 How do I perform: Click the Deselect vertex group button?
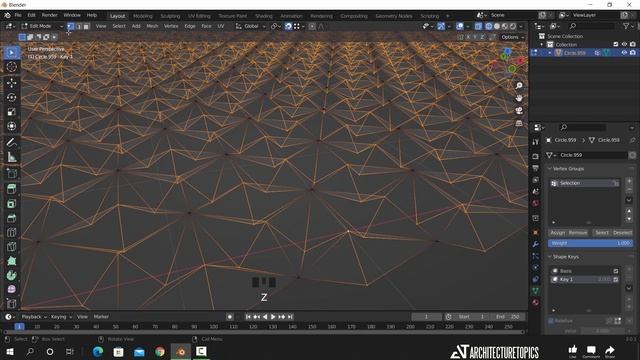(622, 233)
